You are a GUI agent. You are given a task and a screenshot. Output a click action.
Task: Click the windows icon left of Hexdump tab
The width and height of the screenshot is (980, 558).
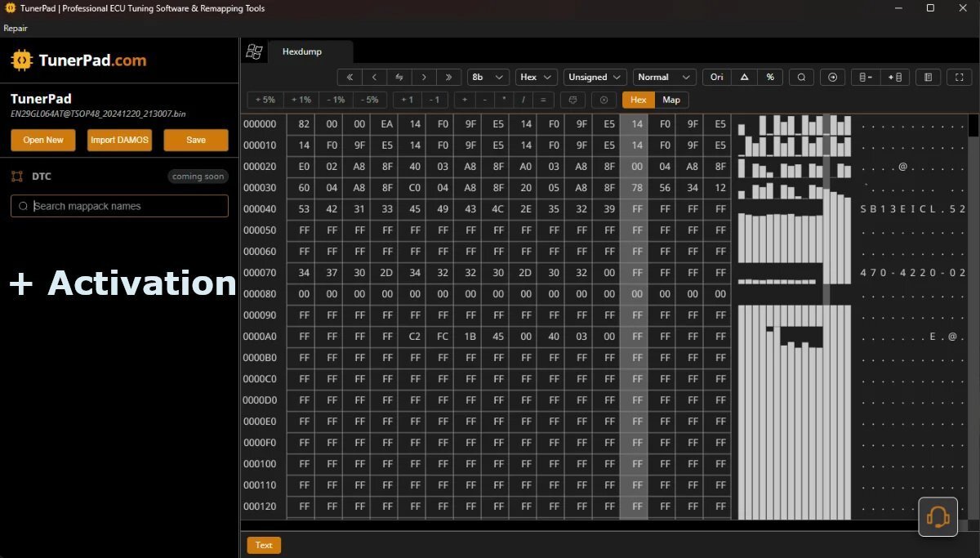point(254,51)
